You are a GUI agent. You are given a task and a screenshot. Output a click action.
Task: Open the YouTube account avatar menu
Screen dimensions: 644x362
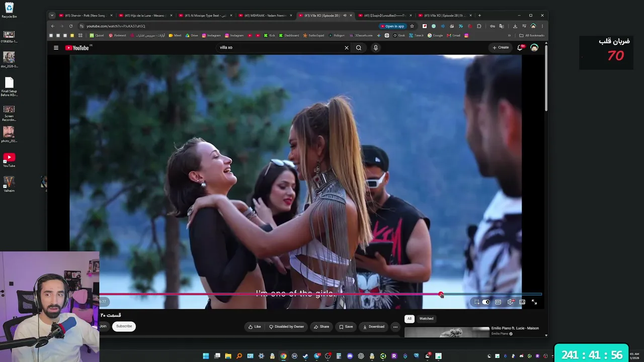tap(534, 48)
